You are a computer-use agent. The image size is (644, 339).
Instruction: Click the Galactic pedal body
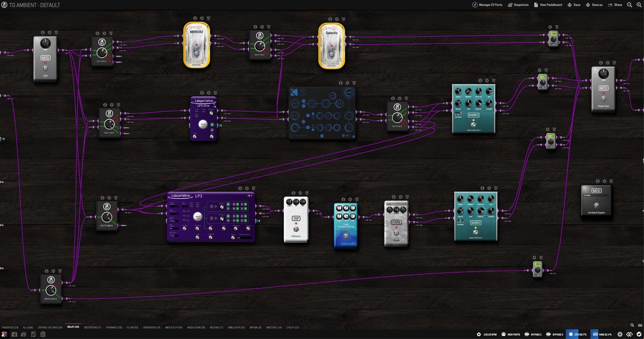(331, 46)
